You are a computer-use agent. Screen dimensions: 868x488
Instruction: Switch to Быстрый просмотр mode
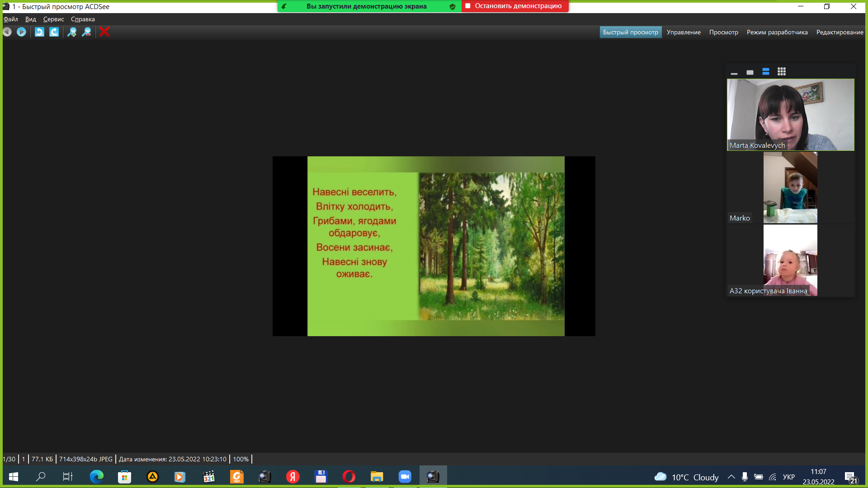631,32
